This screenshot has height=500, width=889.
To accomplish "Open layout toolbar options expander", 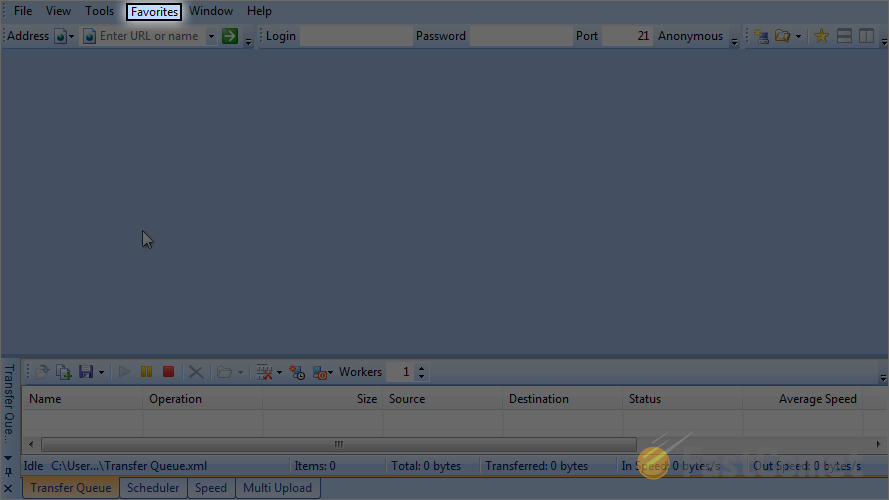I will [884, 41].
